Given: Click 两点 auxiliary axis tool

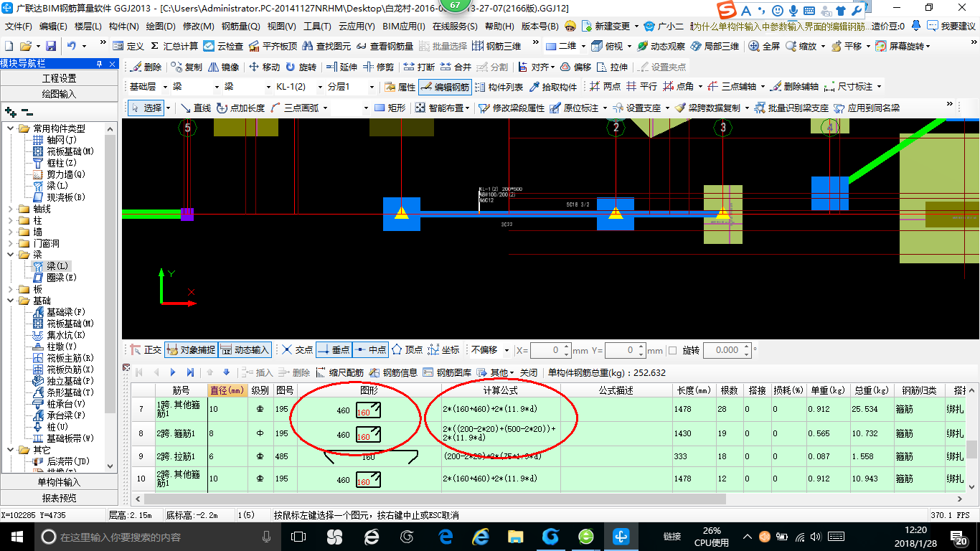Looking at the screenshot, I should tap(605, 87).
